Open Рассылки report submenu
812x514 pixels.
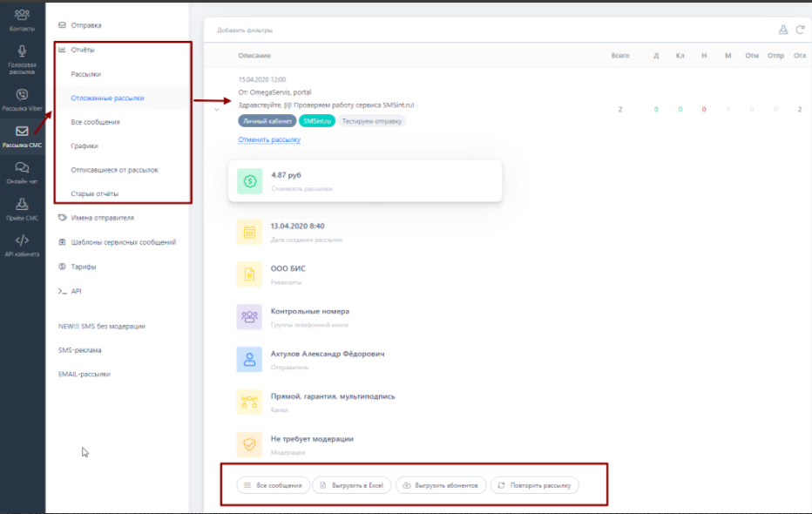coord(86,74)
